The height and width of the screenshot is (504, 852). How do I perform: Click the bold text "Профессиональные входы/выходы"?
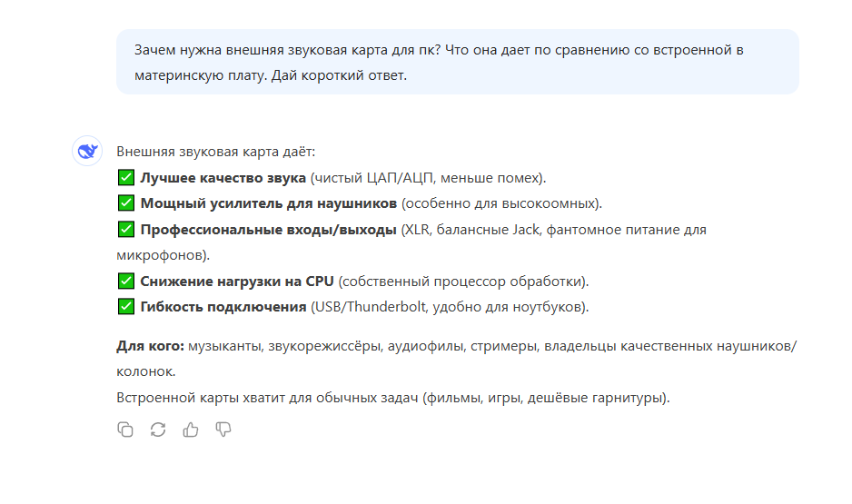point(268,230)
